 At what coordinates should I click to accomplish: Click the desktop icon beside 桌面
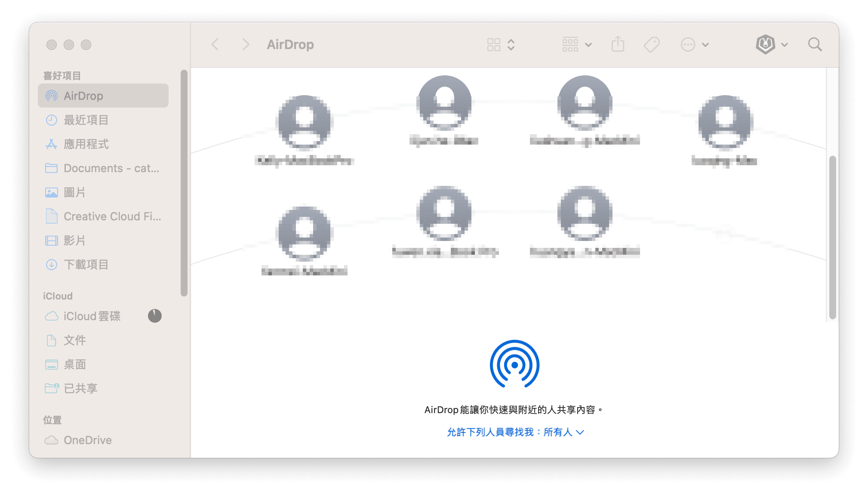click(52, 364)
